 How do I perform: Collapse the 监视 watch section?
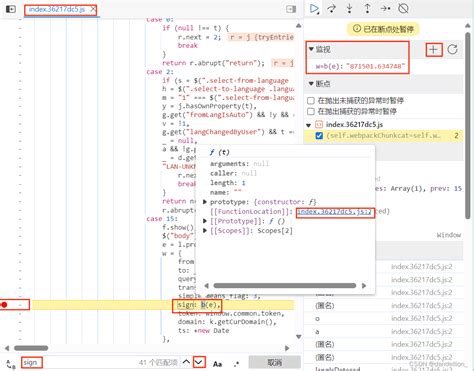pyautogui.click(x=311, y=49)
